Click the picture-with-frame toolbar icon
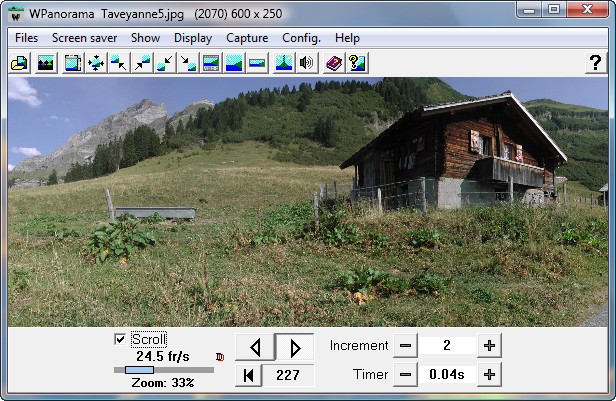Screen dimensions: 616x401 coord(73,63)
